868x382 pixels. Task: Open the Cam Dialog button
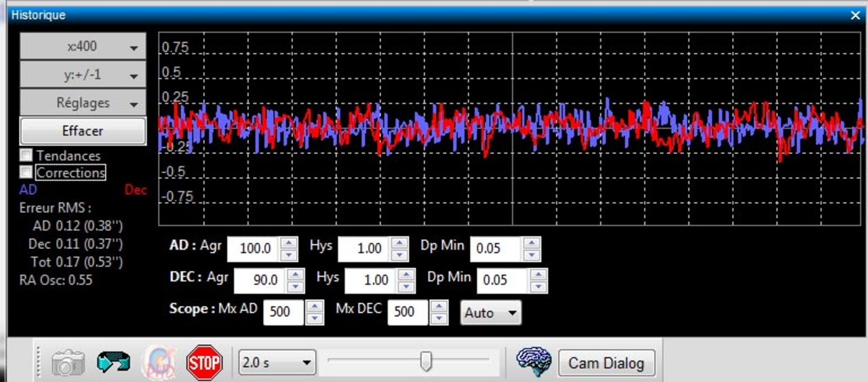click(x=606, y=363)
